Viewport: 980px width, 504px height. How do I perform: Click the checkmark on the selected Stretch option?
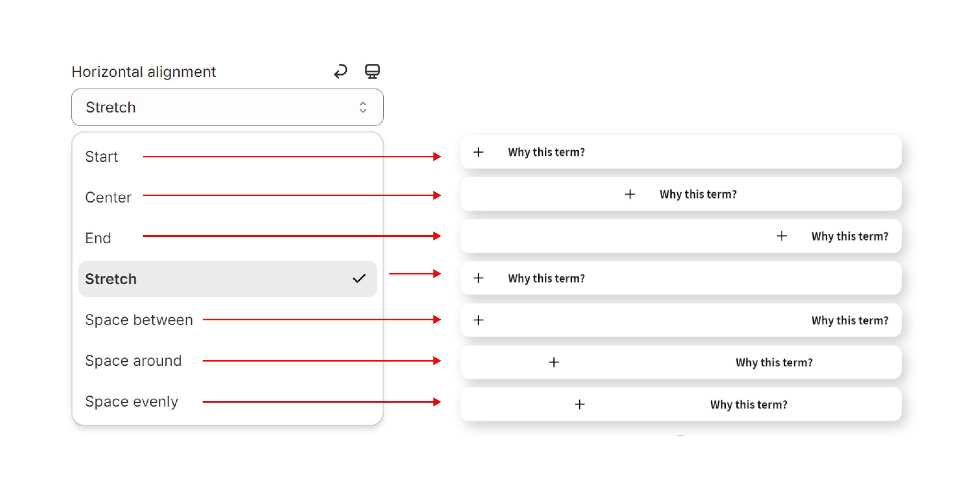tap(359, 279)
